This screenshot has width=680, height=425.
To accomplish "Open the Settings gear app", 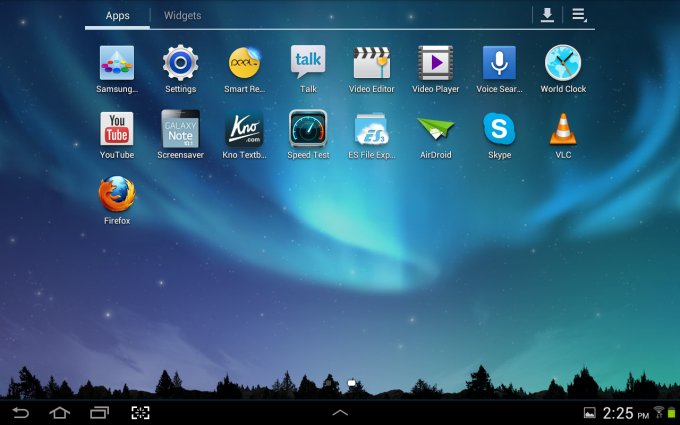I will [x=180, y=63].
